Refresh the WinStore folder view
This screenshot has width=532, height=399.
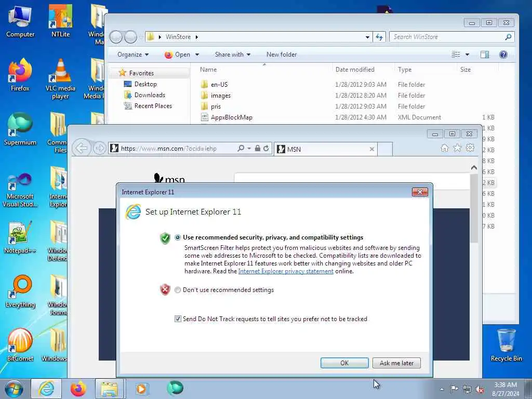379,37
